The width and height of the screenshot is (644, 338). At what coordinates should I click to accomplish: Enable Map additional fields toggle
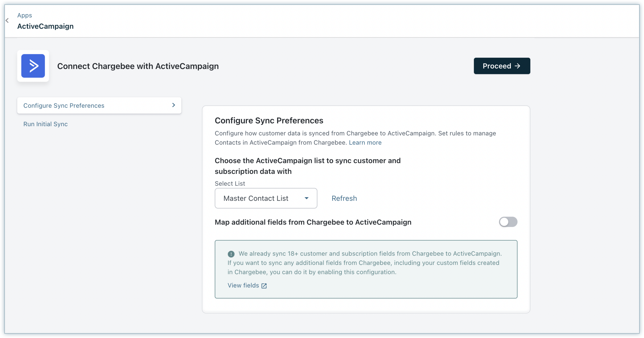coord(508,222)
